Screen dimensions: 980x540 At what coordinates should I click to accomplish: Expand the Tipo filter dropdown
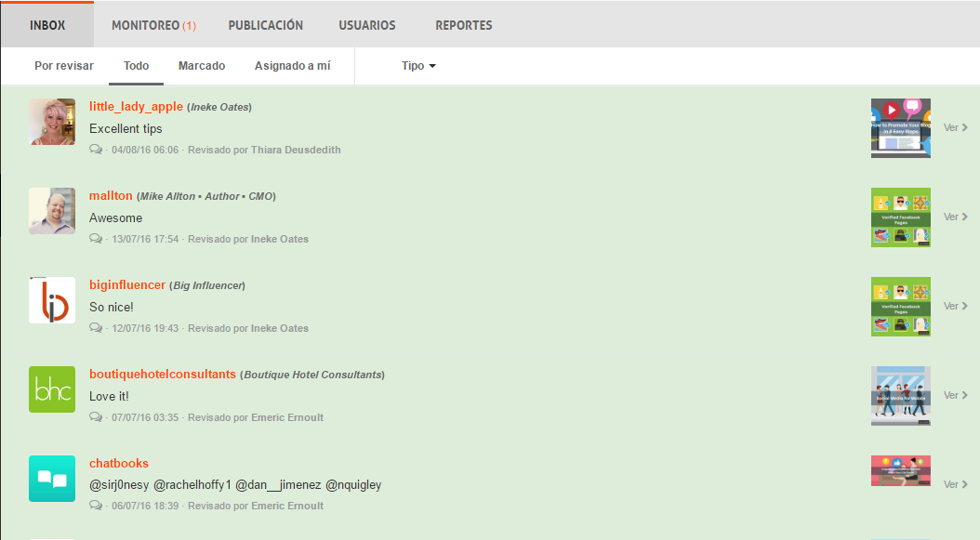coord(418,66)
